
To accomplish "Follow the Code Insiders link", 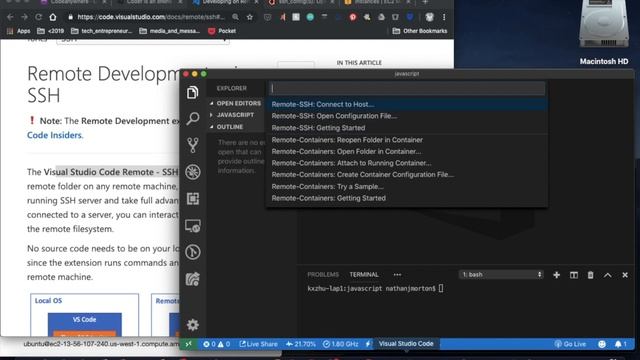I will pos(54,135).
